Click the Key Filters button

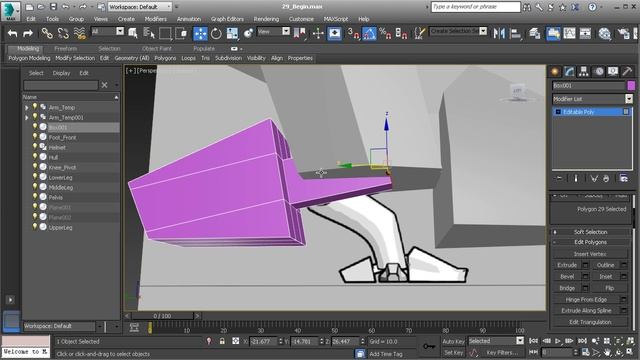pos(502,352)
